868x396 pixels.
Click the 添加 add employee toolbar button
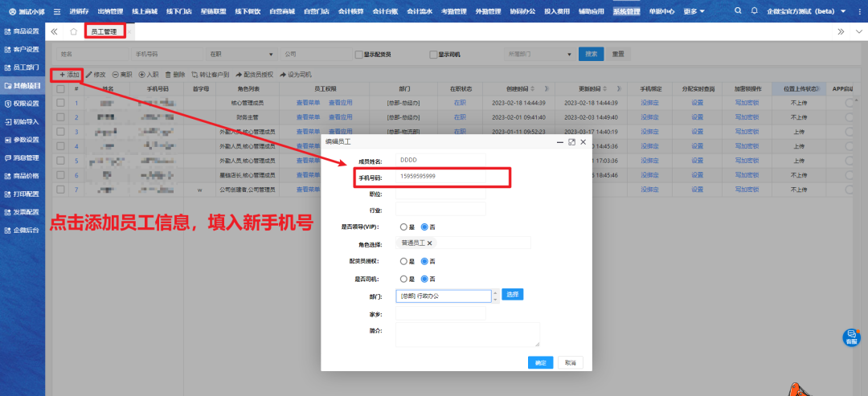(68, 74)
